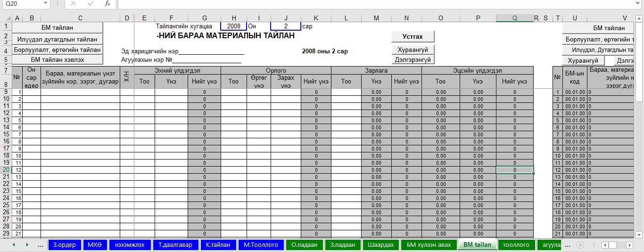
Task: Switch to the З.ордер sheet tab
Action: tap(64, 245)
